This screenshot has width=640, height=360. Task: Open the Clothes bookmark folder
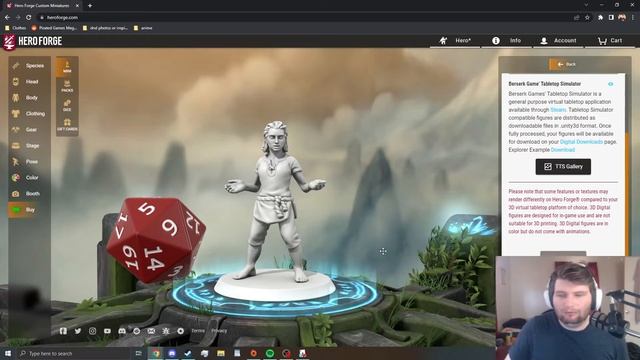tap(16, 28)
